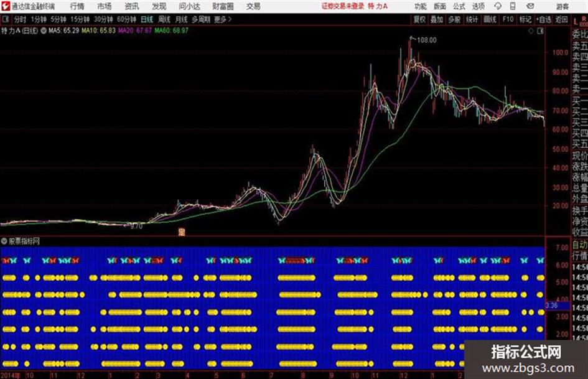Open the 资讯 menu
The height and width of the screenshot is (379, 588).
click(x=132, y=6)
